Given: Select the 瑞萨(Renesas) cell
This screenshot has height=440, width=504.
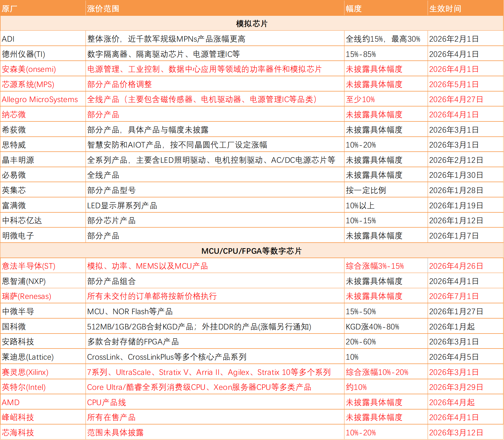Looking at the screenshot, I should pyautogui.click(x=27, y=296).
